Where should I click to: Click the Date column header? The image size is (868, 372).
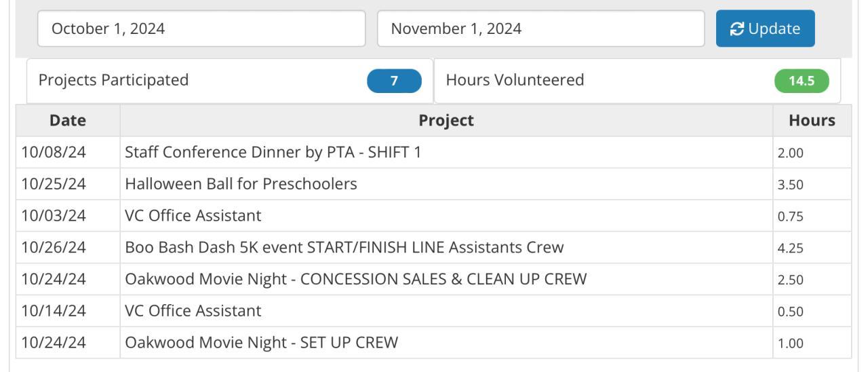click(68, 121)
